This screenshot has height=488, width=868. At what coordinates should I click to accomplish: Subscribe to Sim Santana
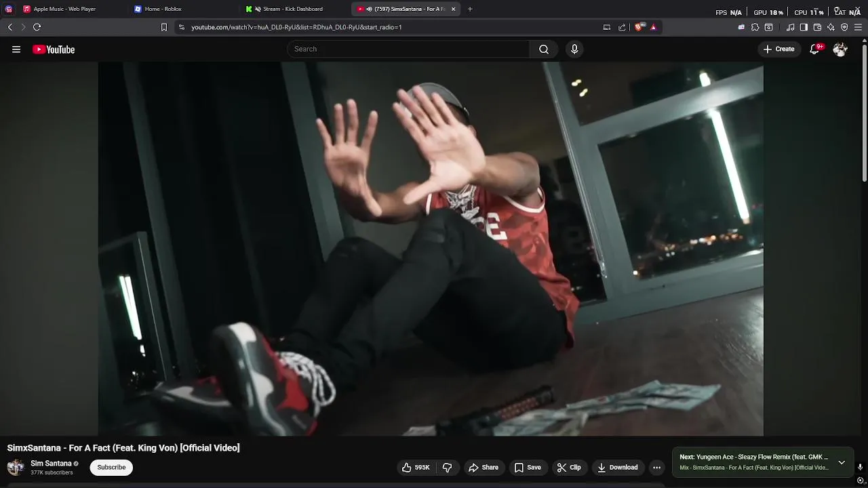[x=111, y=467]
